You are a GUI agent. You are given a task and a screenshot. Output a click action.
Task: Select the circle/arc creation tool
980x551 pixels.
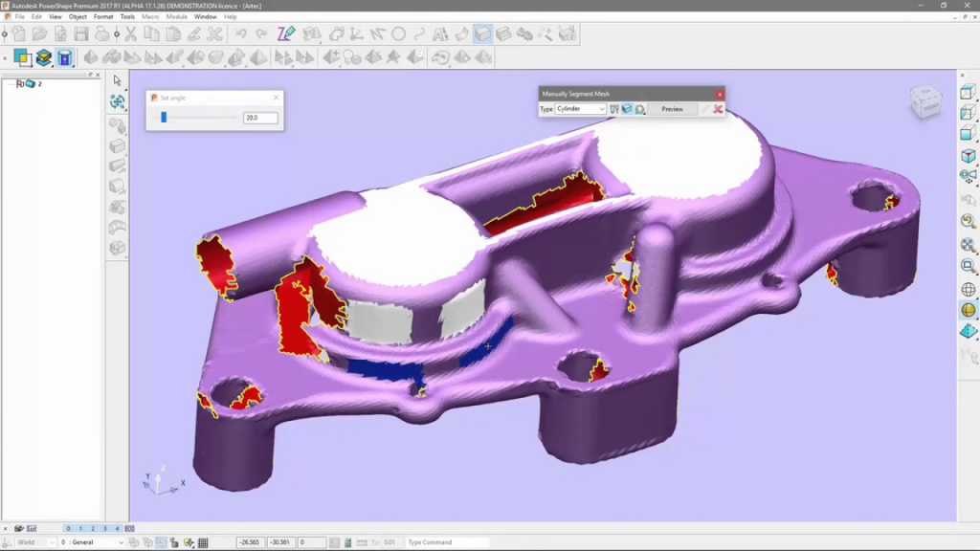(x=397, y=33)
